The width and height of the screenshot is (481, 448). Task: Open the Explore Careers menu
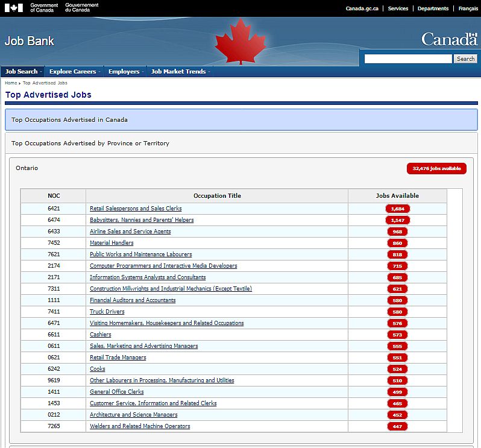click(74, 72)
